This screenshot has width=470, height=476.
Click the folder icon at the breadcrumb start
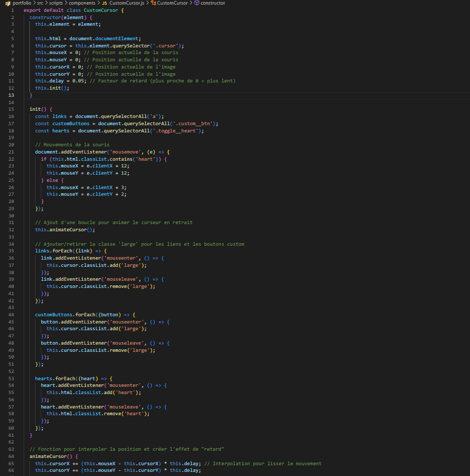tap(8, 3)
